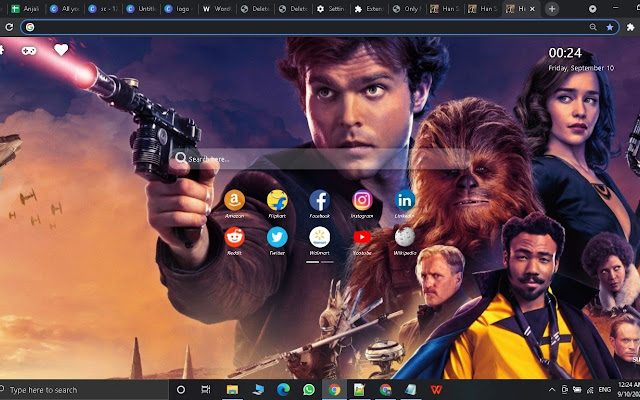Viewport: 640px width, 400px height.
Task: Switch to the Settings tab
Action: pyautogui.click(x=332, y=9)
